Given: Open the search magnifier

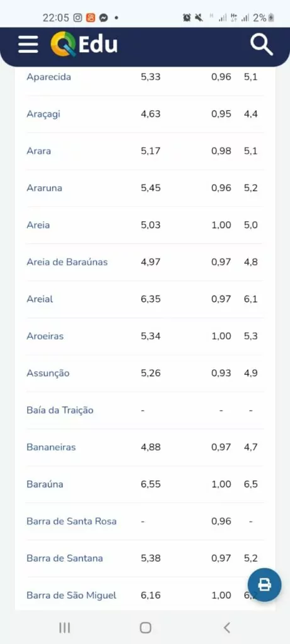Looking at the screenshot, I should tap(262, 44).
